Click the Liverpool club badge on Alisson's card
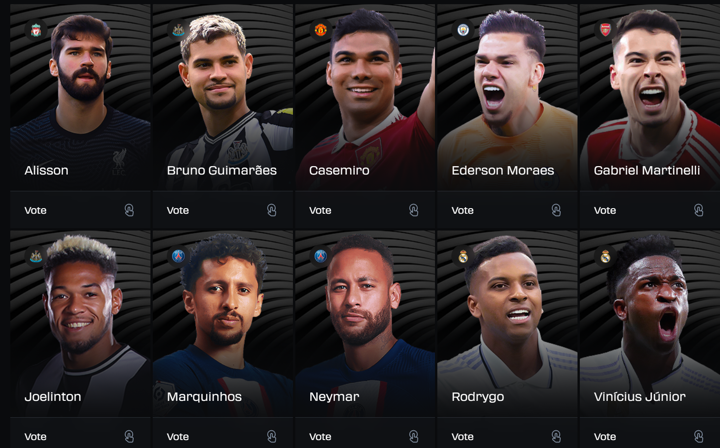720x448 pixels. (36, 30)
